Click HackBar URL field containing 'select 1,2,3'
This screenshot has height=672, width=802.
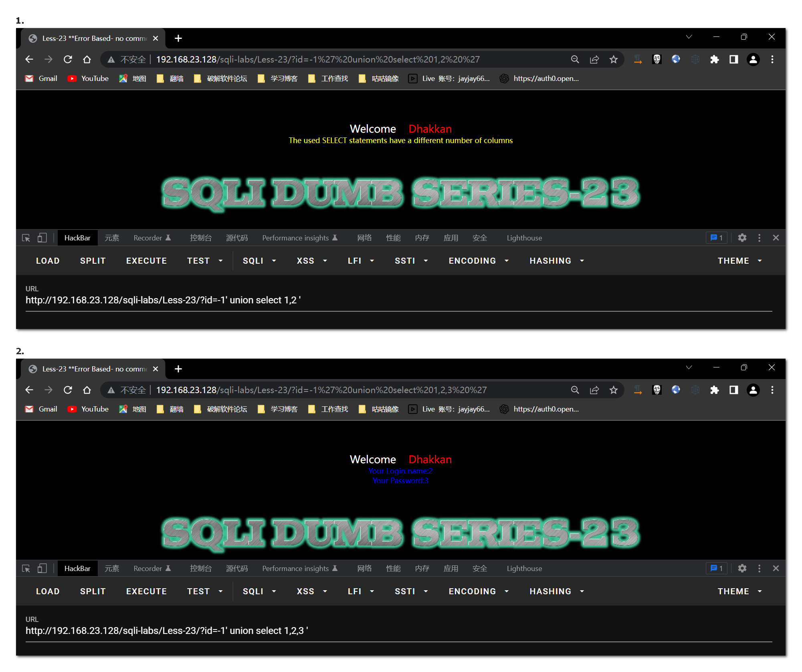click(166, 630)
